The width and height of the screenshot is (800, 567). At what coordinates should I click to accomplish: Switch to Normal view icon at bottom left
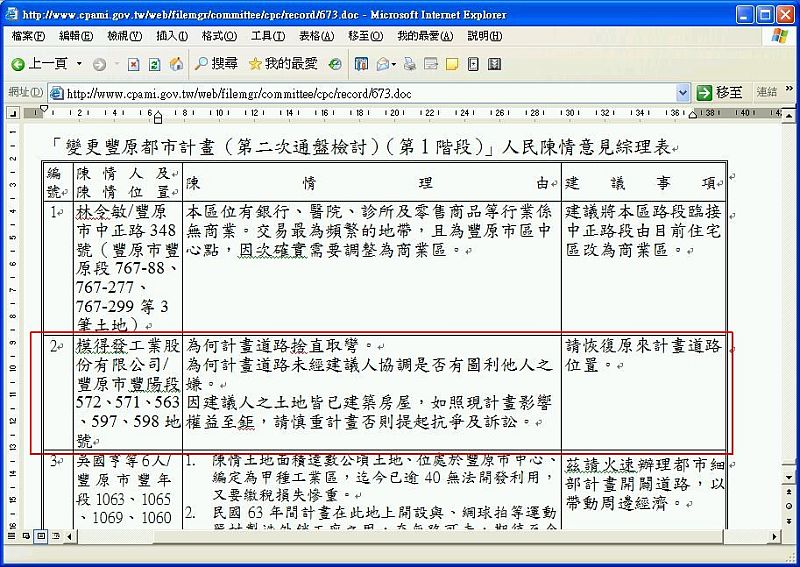12,536
